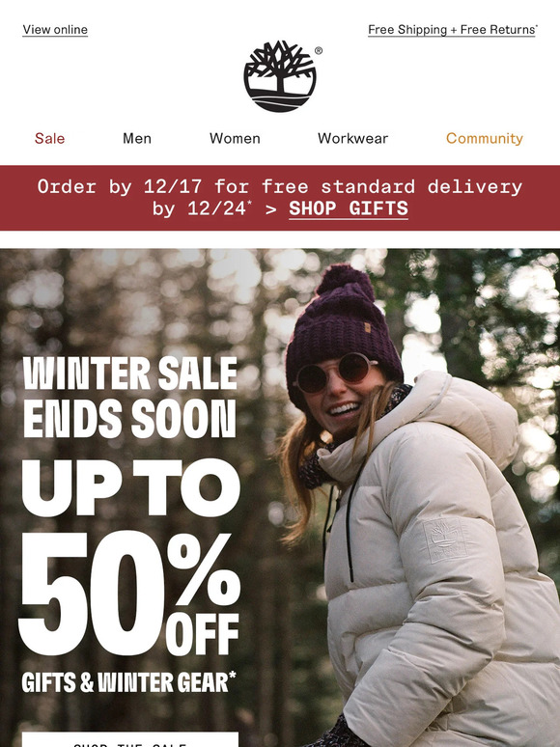Click embossed Timberland patch on jacket sleeve
Image resolution: width=560 pixels, height=747 pixels.
coord(443,540)
